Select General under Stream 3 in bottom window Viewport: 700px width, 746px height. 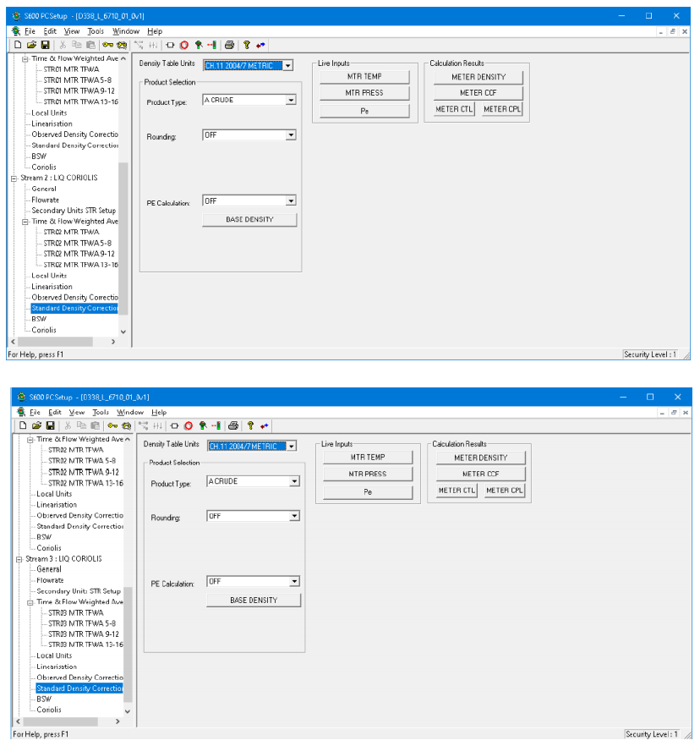tap(49, 569)
